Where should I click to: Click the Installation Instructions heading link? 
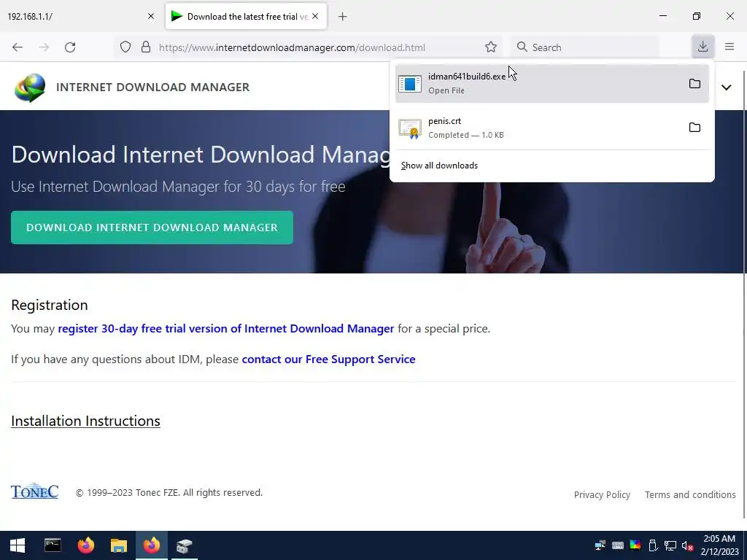coord(86,421)
